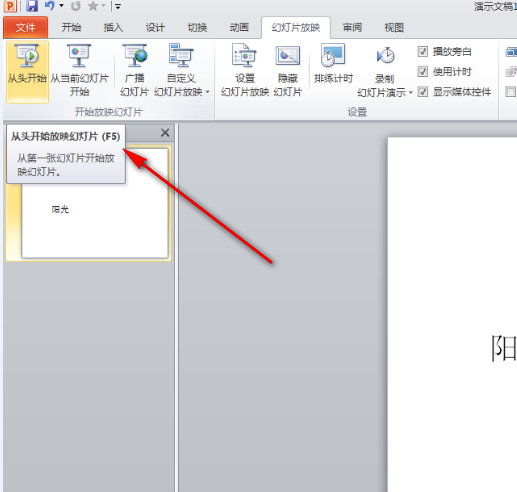Viewport: 517px width, 492px height.
Task: Disable 显示媒体控件 checkbox
Action: point(423,92)
